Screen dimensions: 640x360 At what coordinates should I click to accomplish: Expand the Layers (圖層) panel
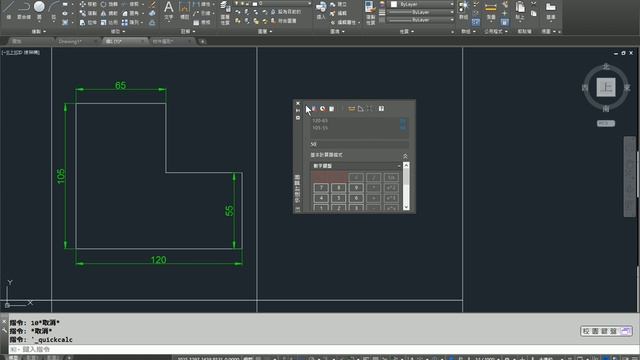[265, 31]
